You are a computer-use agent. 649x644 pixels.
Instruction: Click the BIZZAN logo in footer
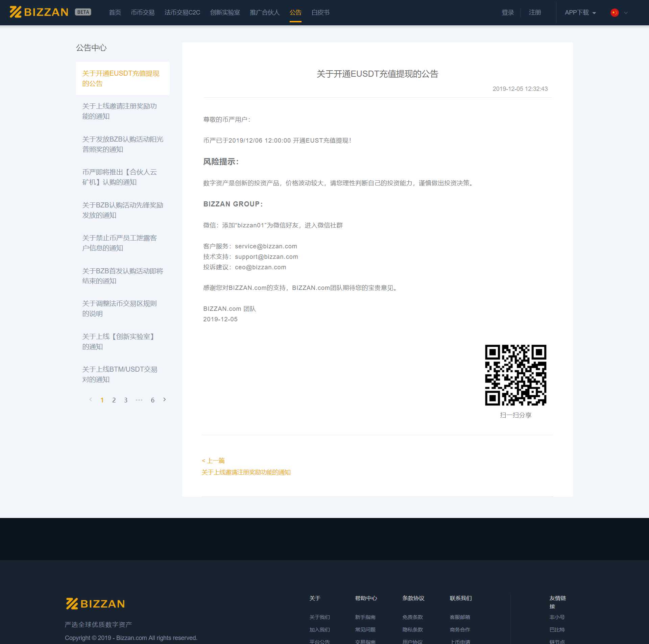(95, 604)
